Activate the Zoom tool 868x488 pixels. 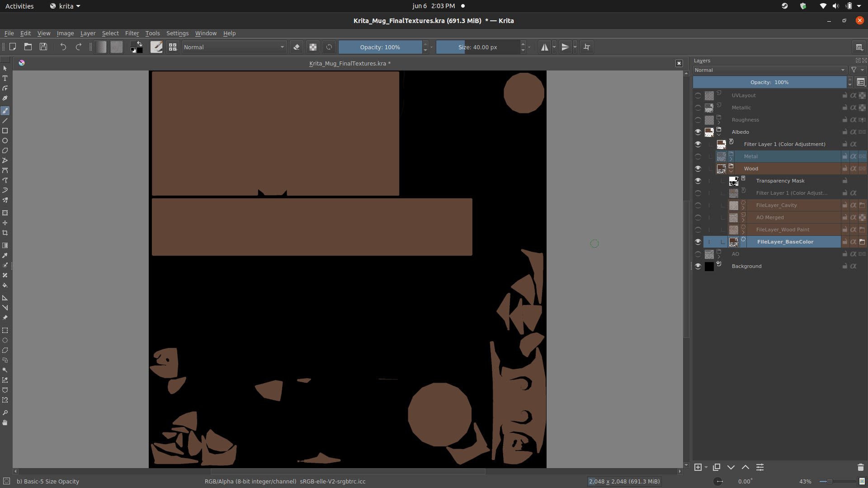click(x=5, y=413)
